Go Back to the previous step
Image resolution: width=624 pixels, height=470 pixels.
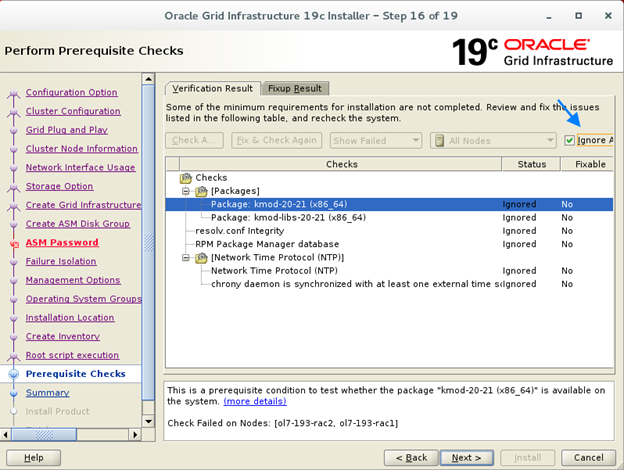pos(411,458)
